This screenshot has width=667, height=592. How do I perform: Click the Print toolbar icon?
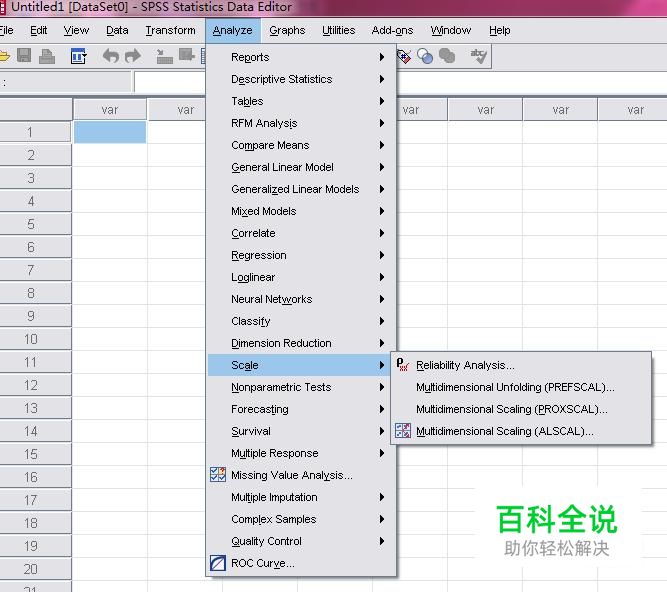pyautogui.click(x=47, y=56)
